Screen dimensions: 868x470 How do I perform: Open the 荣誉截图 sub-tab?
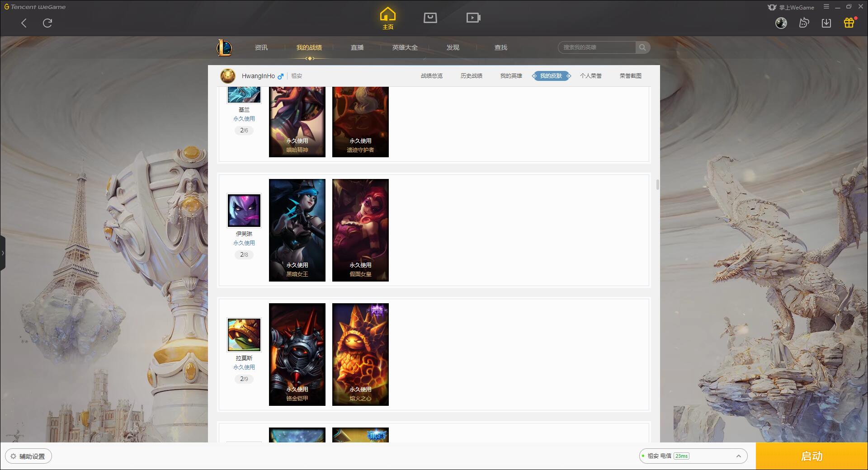click(631, 76)
